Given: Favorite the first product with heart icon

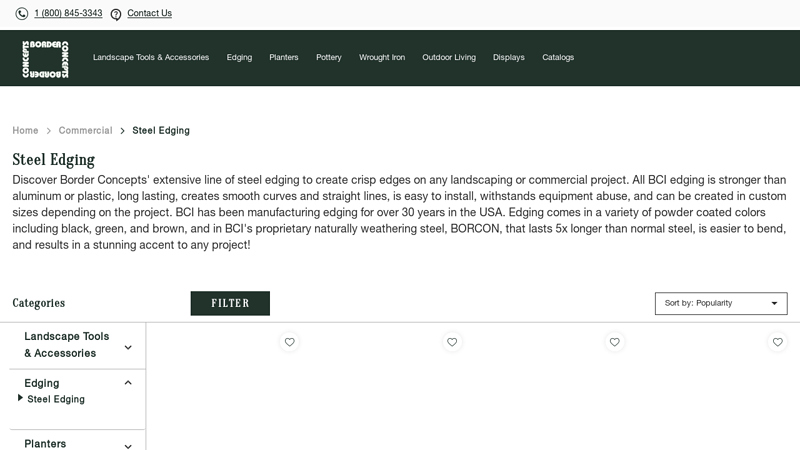Looking at the screenshot, I should tap(290, 342).
